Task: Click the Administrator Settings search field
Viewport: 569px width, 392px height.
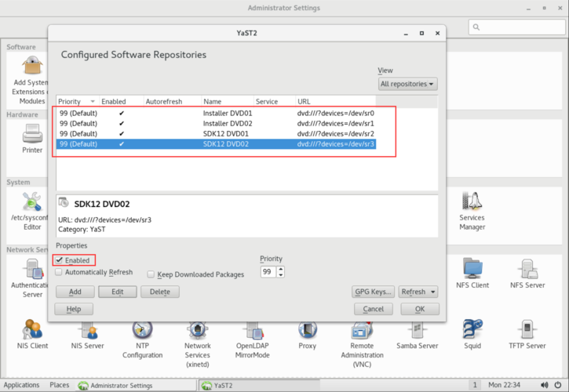Action: pos(516,27)
